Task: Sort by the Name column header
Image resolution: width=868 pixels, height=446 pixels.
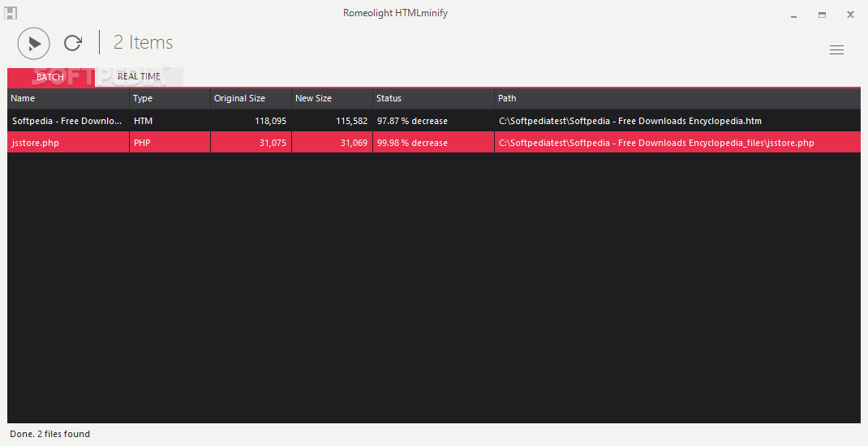Action: pyautogui.click(x=68, y=98)
